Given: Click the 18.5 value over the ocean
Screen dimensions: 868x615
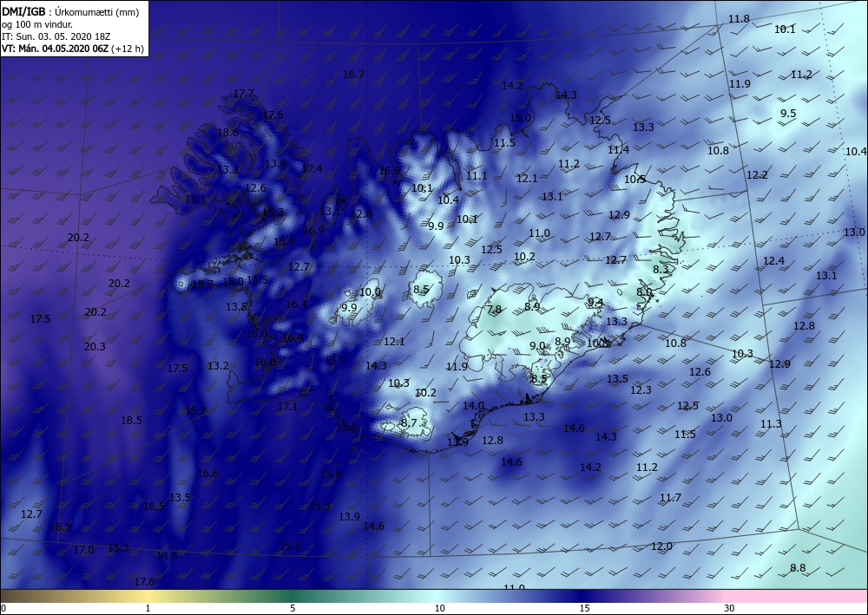Looking at the screenshot, I should tap(131, 421).
